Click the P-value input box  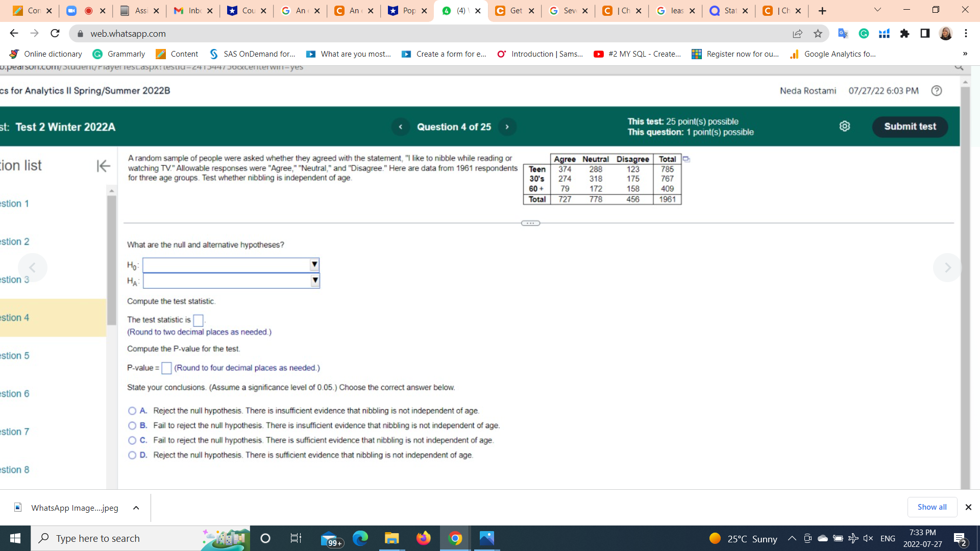click(166, 368)
